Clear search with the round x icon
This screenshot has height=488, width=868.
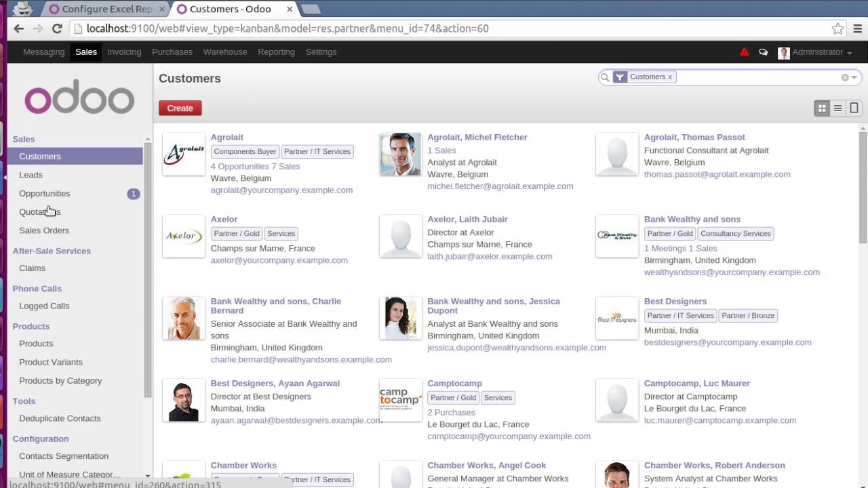pyautogui.click(x=845, y=77)
